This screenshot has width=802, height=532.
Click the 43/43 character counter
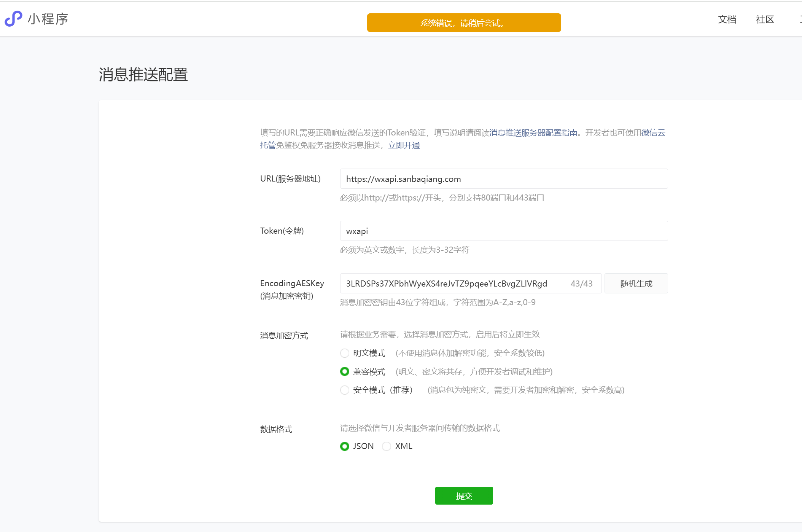click(x=581, y=284)
